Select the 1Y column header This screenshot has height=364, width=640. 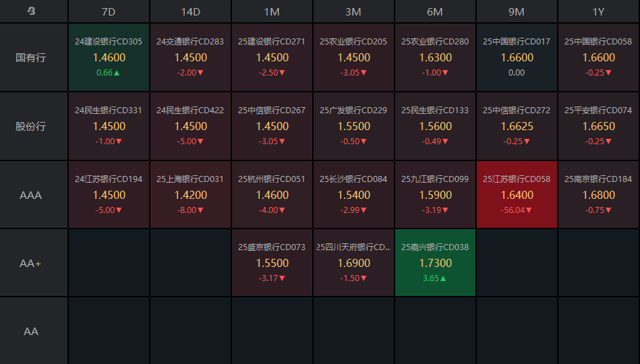tap(598, 11)
